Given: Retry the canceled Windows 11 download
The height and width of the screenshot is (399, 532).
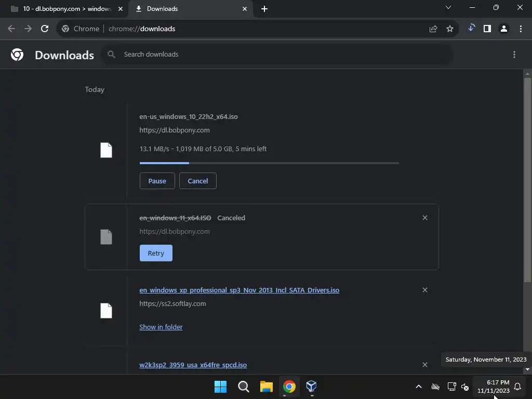Looking at the screenshot, I should tap(156, 253).
